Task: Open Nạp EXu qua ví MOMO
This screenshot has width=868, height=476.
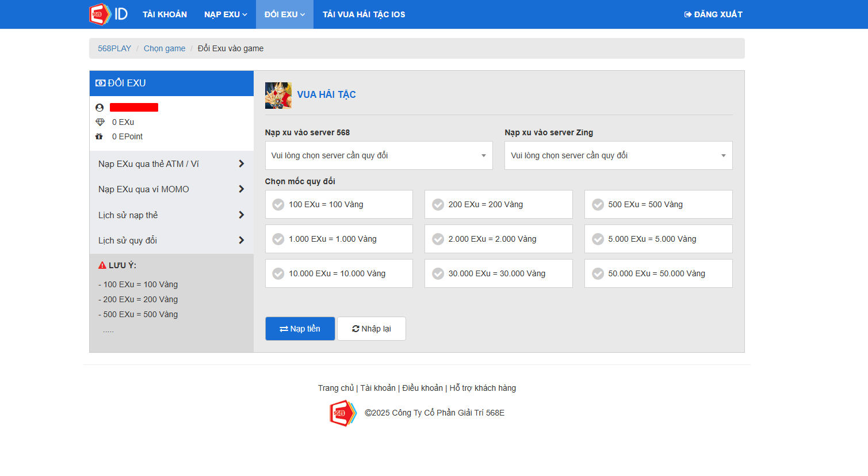Action: [171, 189]
